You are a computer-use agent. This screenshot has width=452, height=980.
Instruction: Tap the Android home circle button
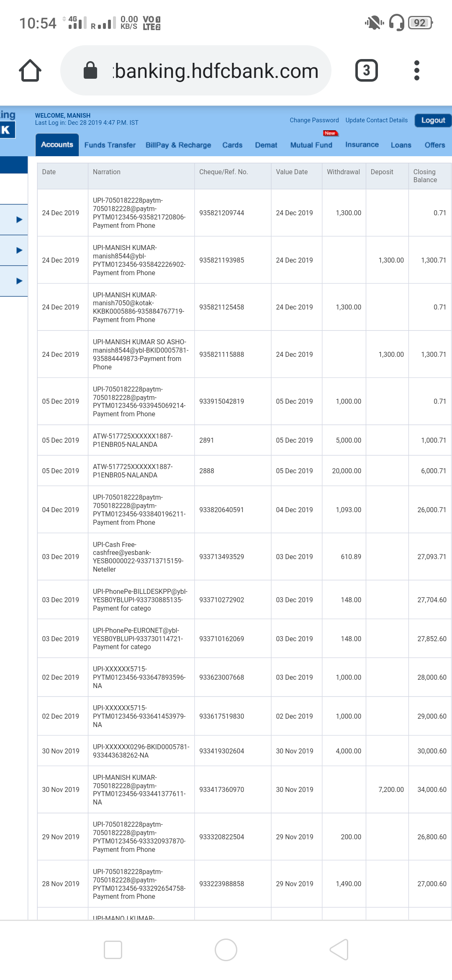tap(226, 950)
